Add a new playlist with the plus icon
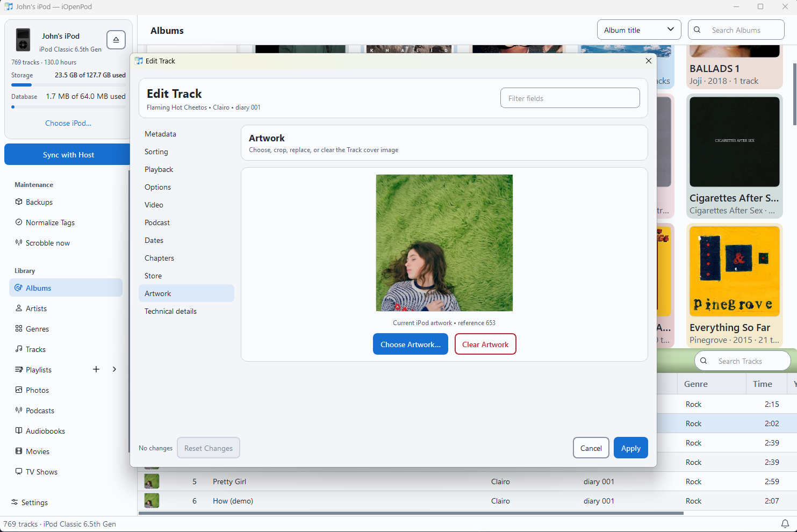797x532 pixels. 96,369
